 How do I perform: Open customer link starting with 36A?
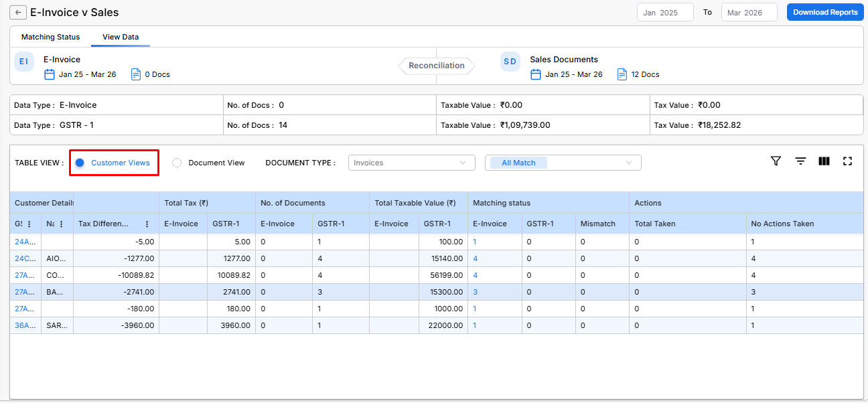pyautogui.click(x=24, y=325)
